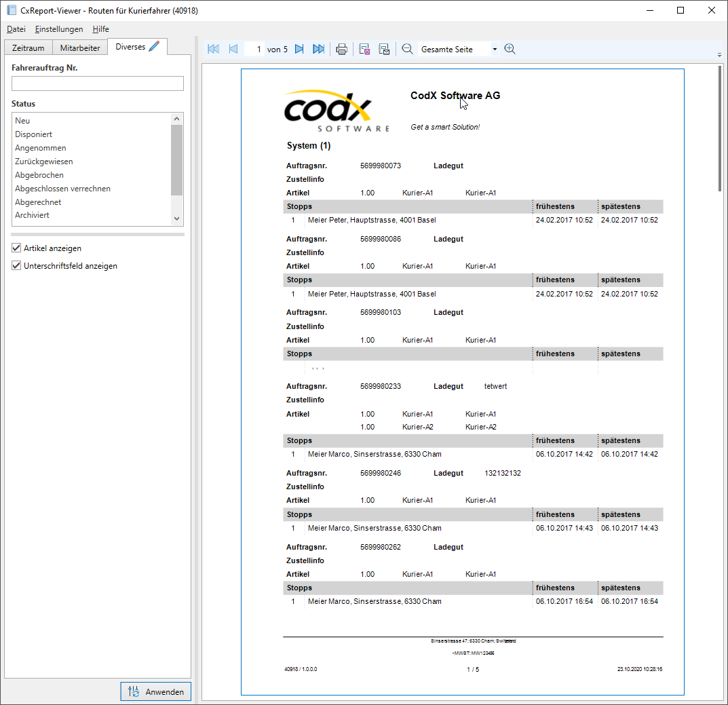Viewport: 728px width, 705px height.
Task: Open the Gesamte Seite zoom dropdown
Action: [x=495, y=49]
